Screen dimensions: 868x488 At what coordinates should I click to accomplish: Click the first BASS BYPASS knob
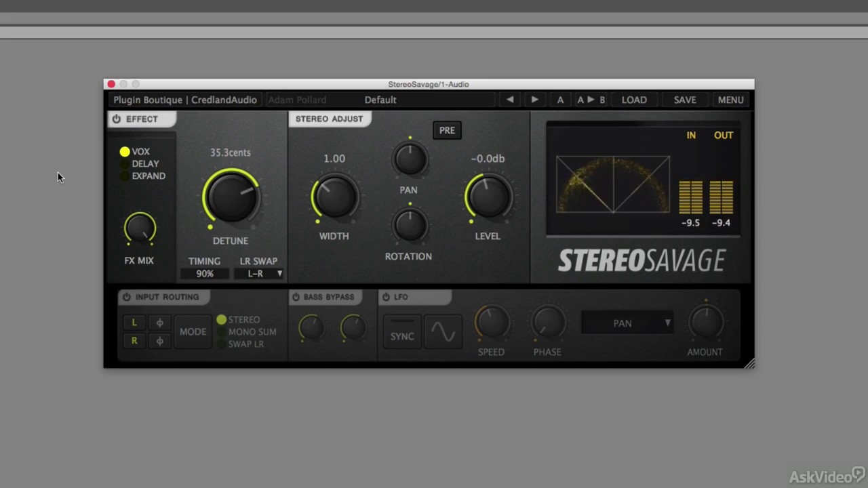pyautogui.click(x=311, y=328)
